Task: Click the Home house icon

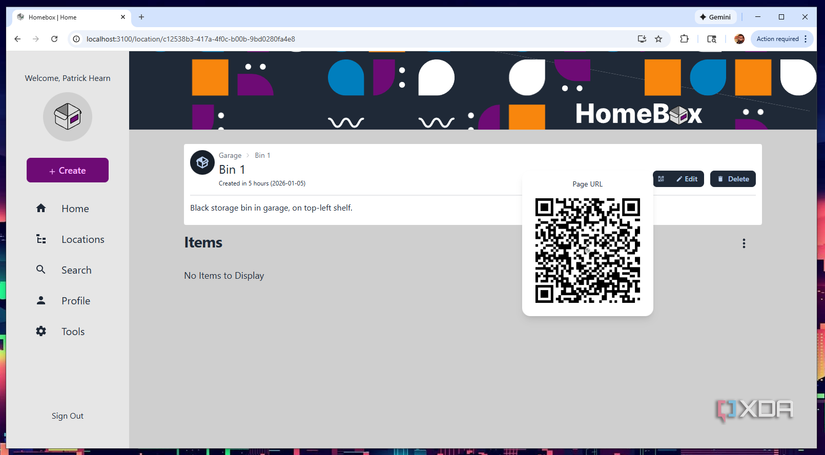Action: coord(41,208)
